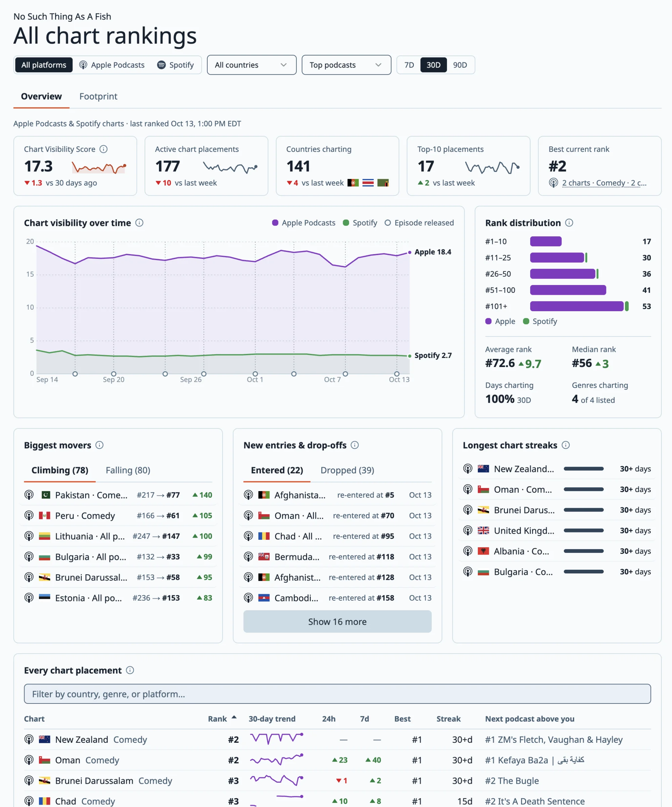This screenshot has height=807, width=672.
Task: Switch time range to 90D
Action: pos(460,65)
